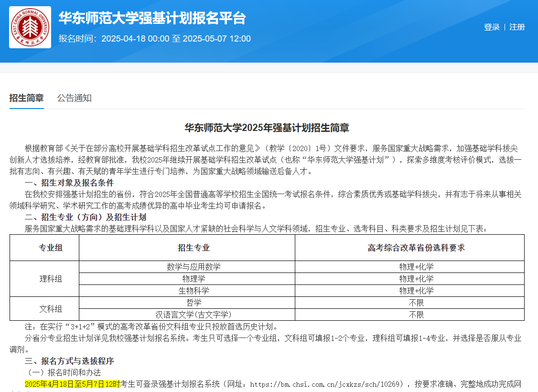Image resolution: width=538 pixels, height=392 pixels.
Task: Click the 数学与应用数学 table cell
Action: click(x=187, y=267)
